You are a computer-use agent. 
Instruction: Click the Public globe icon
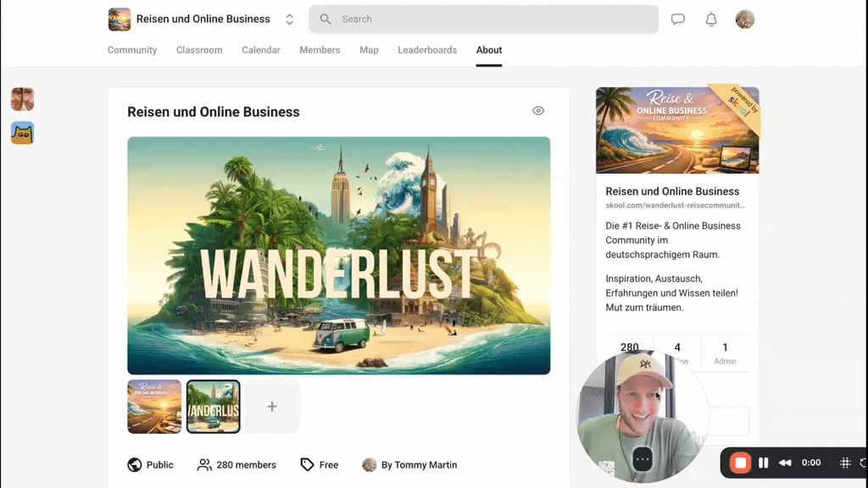pyautogui.click(x=135, y=465)
